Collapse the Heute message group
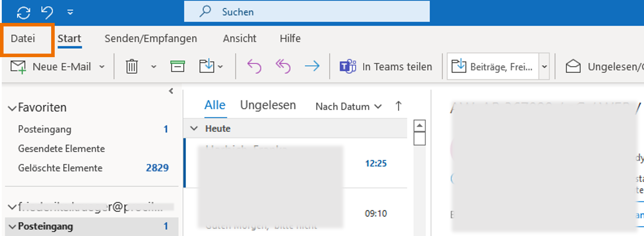644x236 pixels. click(x=194, y=128)
